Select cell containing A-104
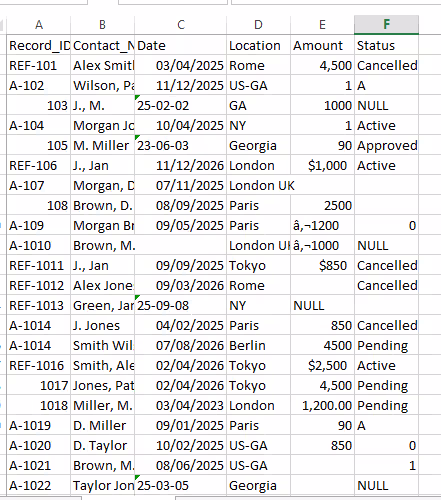This screenshot has width=441, height=500. [39, 125]
